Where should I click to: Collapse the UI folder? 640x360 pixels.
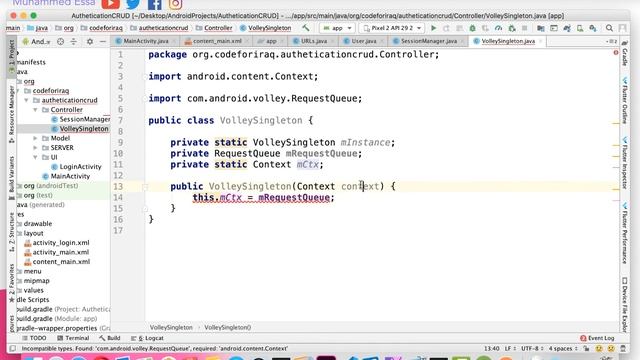pyautogui.click(x=36, y=157)
